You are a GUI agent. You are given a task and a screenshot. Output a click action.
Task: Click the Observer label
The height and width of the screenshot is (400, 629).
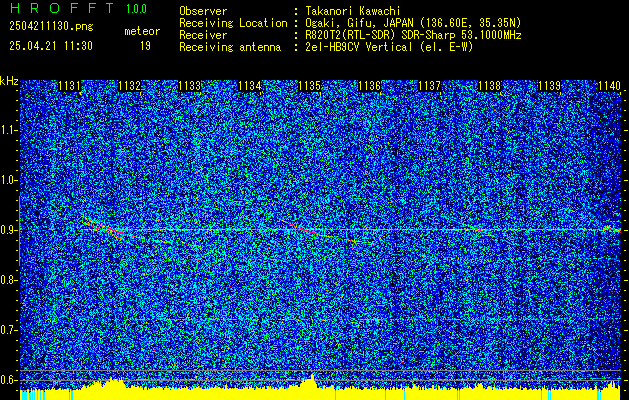(203, 11)
